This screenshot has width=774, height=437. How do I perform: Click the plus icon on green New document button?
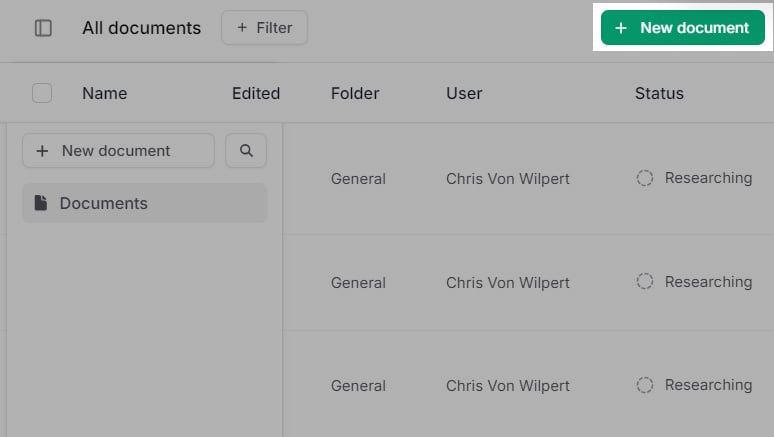(x=621, y=28)
